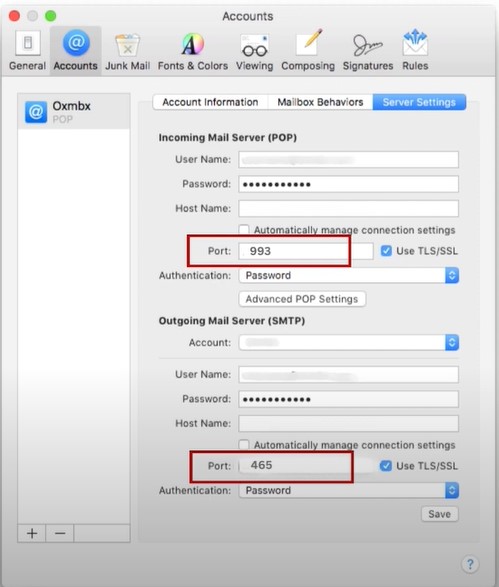
Task: Toggle Use TLS/SSL for outgoing server
Action: point(386,466)
